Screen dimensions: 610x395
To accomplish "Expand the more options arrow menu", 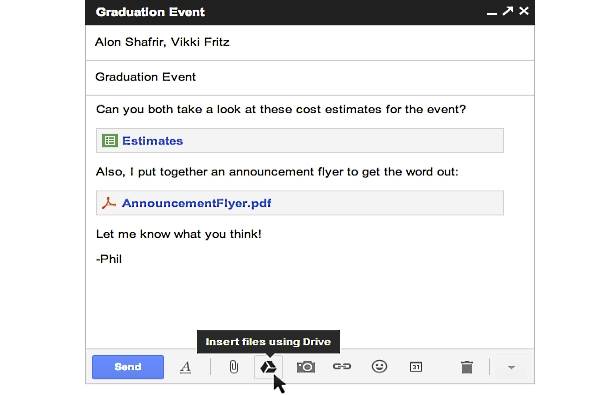I will click(511, 367).
